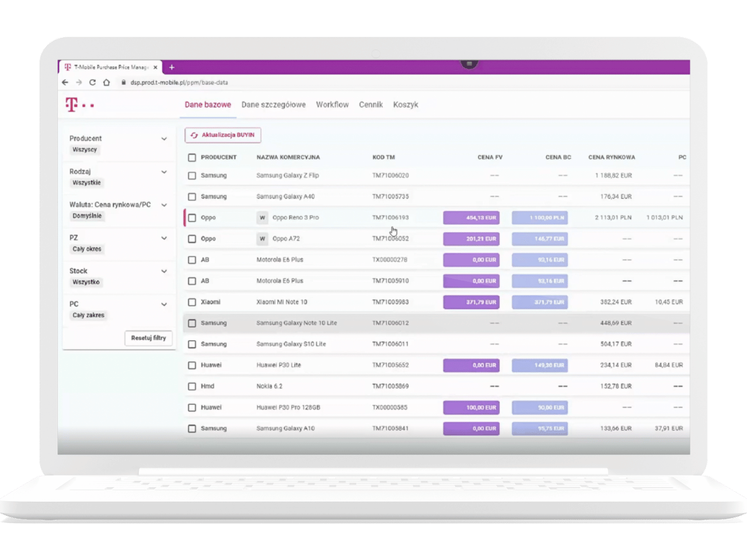Click the PRODUCENT column header
The image size is (747, 560).
coord(219,157)
